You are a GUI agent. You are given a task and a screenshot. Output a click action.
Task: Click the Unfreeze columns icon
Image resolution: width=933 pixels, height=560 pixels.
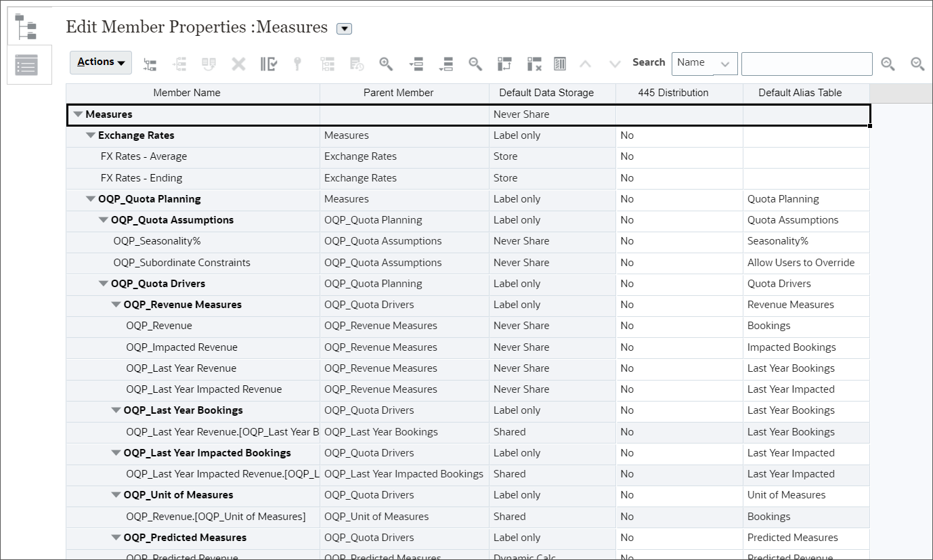(x=534, y=64)
